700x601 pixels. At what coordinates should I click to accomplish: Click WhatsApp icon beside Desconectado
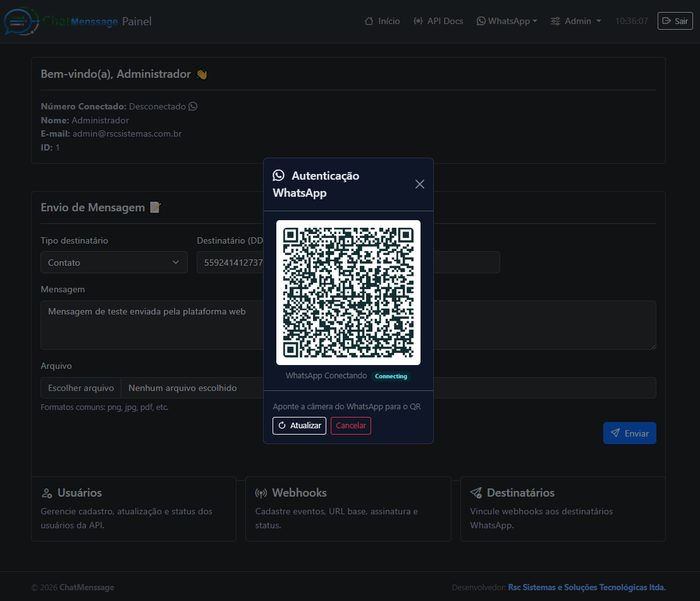click(x=193, y=106)
